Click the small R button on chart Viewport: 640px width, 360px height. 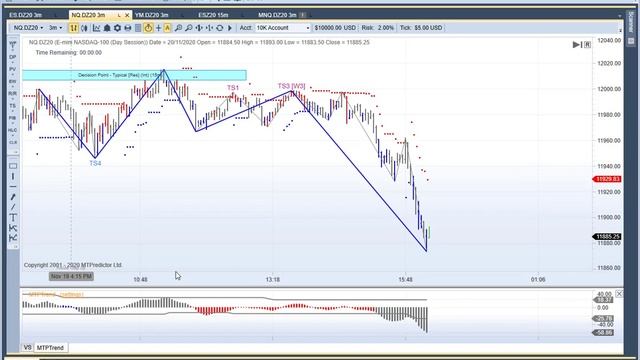pyautogui.click(x=587, y=44)
